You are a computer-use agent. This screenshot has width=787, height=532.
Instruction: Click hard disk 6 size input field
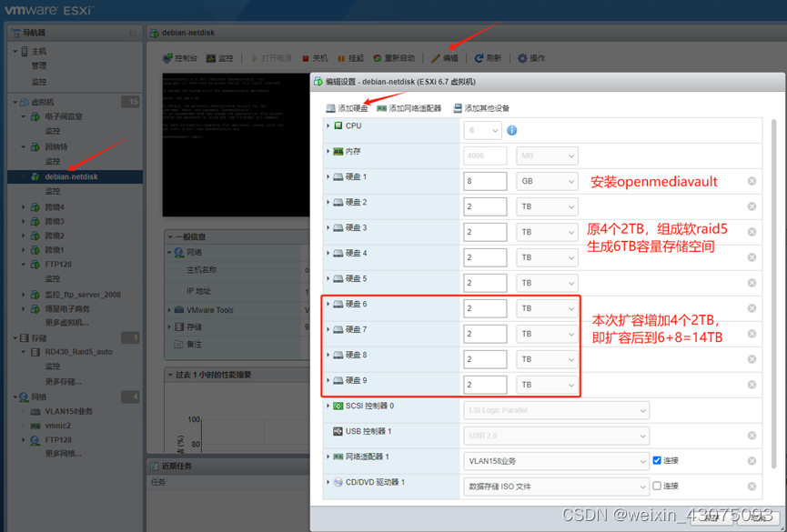485,308
